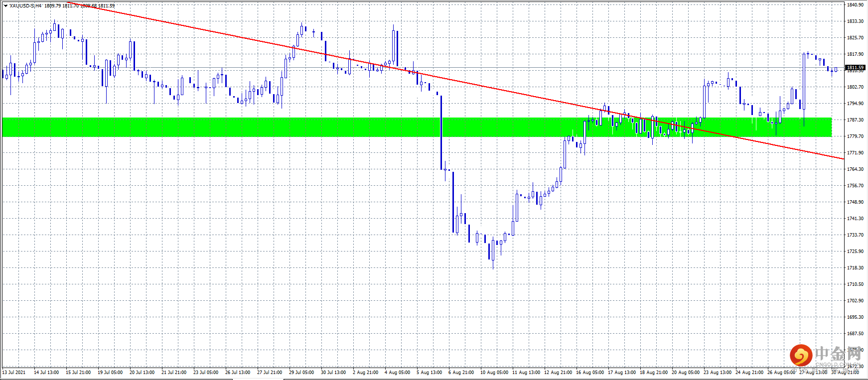Click the 23 Aug 13:00 time label
This screenshot has height=380, width=868.
[x=718, y=373]
